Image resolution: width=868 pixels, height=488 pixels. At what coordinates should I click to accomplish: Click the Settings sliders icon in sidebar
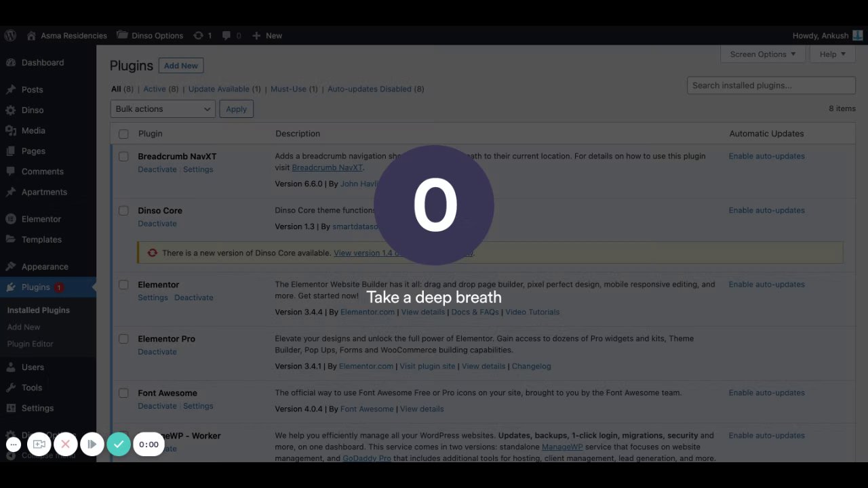(11, 408)
